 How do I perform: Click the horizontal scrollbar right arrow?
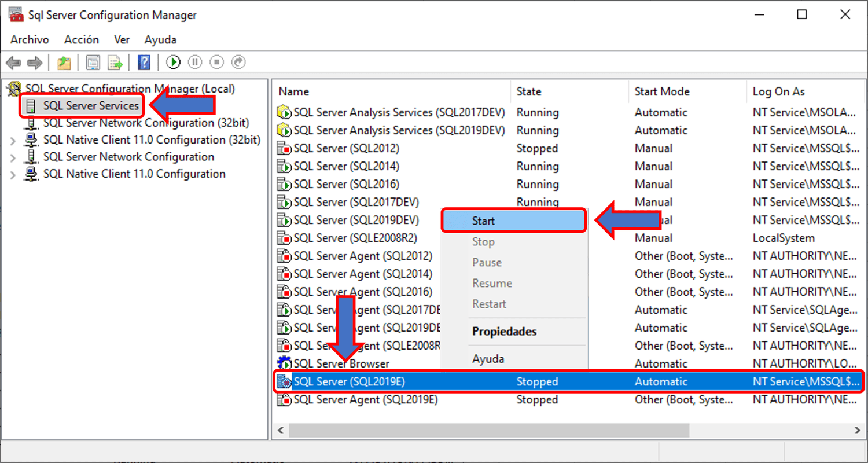click(858, 431)
